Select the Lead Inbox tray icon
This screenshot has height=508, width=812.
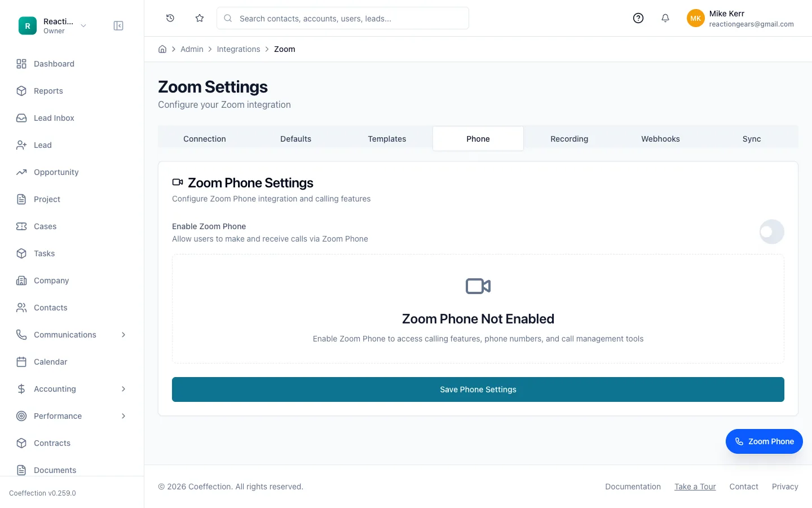click(21, 118)
